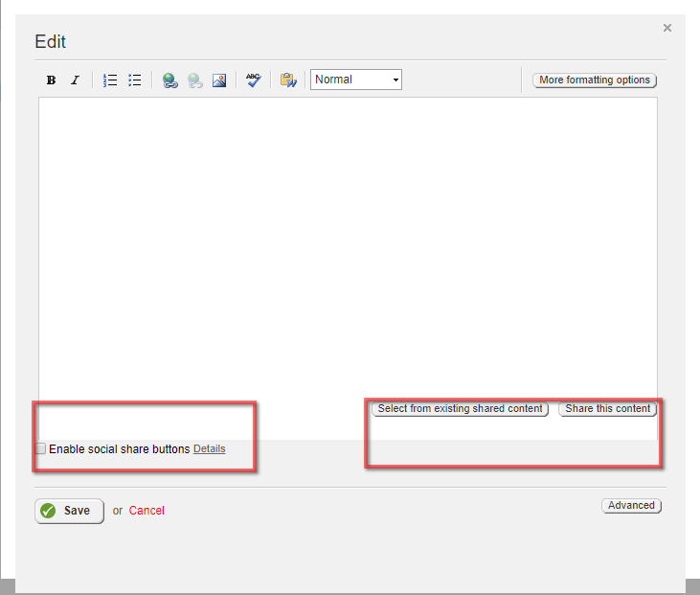Click More formatting options button
The width and height of the screenshot is (700, 595).
pos(595,80)
